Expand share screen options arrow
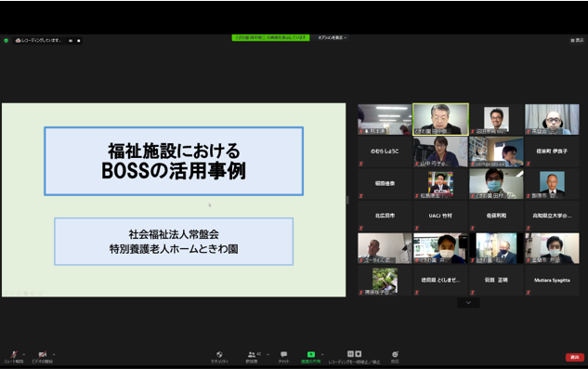 322,354
